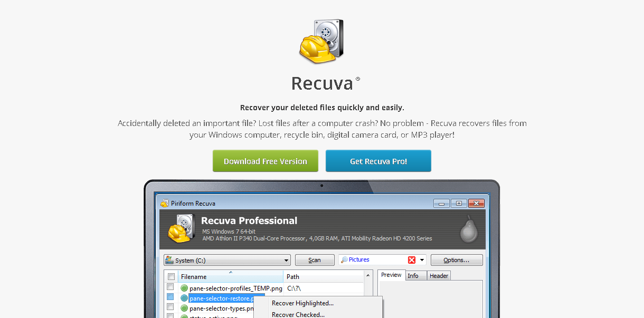Choose Recover Highlighted... from context menu
Screen dimensions: 644x318
click(302, 303)
